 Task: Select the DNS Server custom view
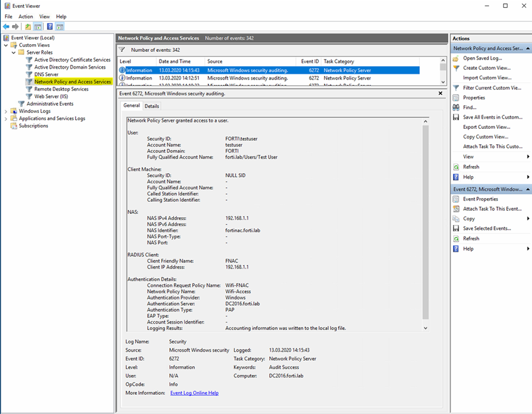(x=46, y=74)
